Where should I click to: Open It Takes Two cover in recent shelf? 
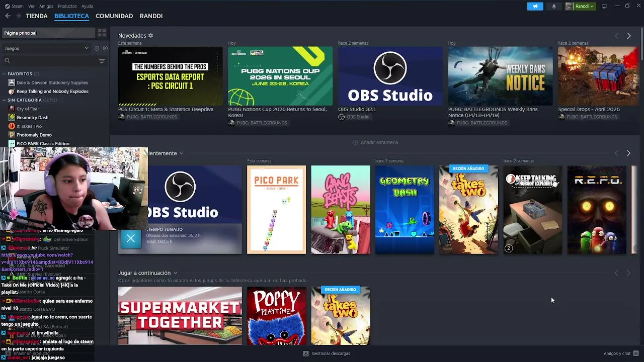(x=468, y=210)
